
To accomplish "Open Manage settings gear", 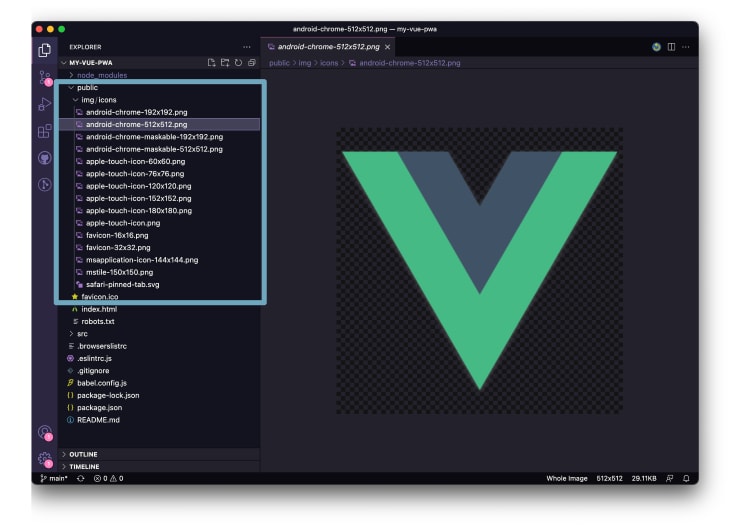I will tap(45, 460).
